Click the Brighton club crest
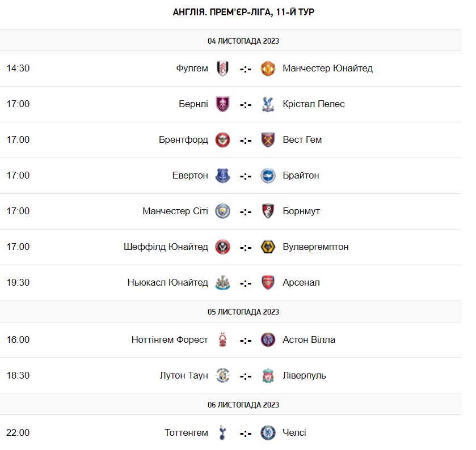This screenshot has height=450, width=476. click(x=268, y=176)
